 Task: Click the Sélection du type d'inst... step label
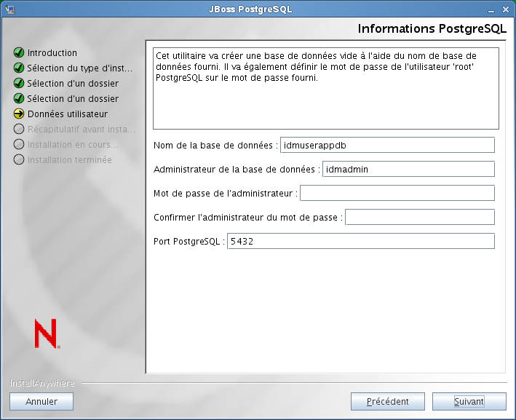tap(79, 68)
